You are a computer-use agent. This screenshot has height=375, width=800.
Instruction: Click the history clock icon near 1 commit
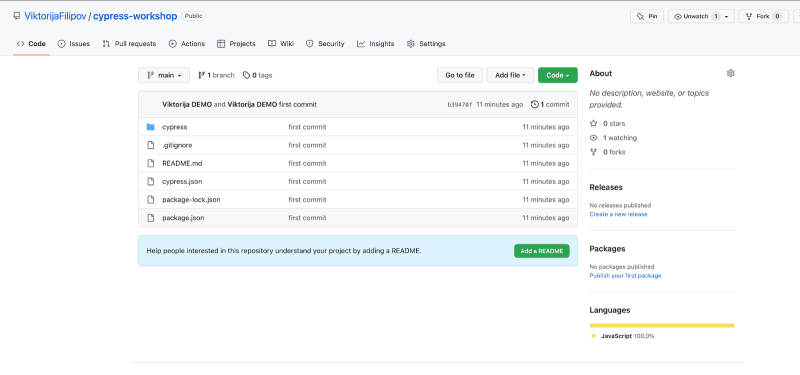[x=535, y=105]
